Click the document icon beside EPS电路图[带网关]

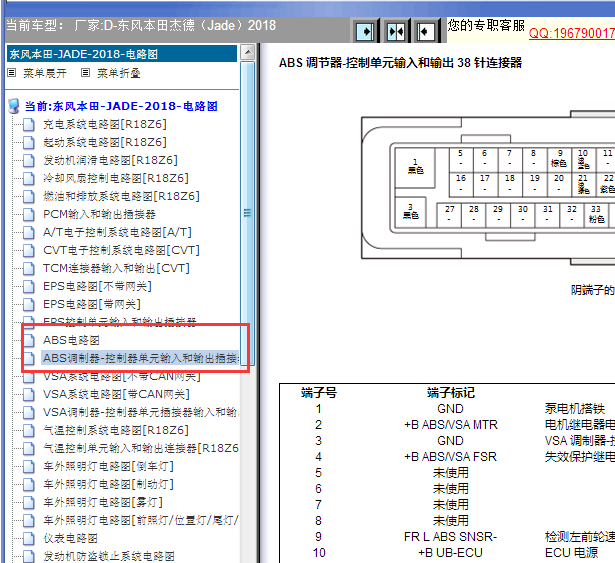pos(29,305)
